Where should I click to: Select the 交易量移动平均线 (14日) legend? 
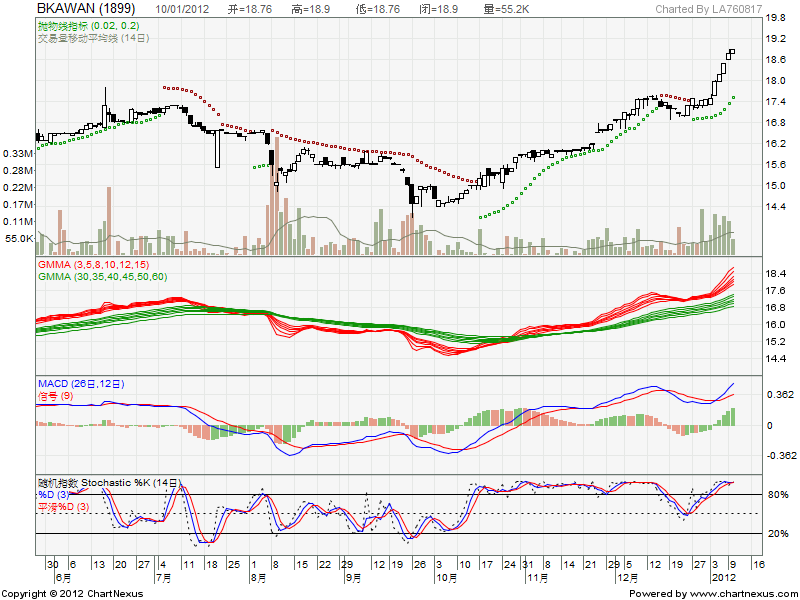coord(93,38)
